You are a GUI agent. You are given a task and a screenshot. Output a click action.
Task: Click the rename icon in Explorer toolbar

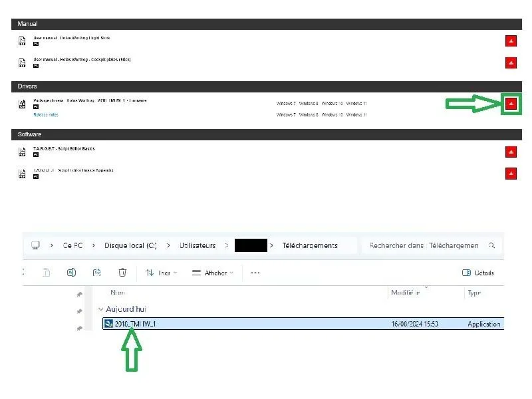(71, 273)
